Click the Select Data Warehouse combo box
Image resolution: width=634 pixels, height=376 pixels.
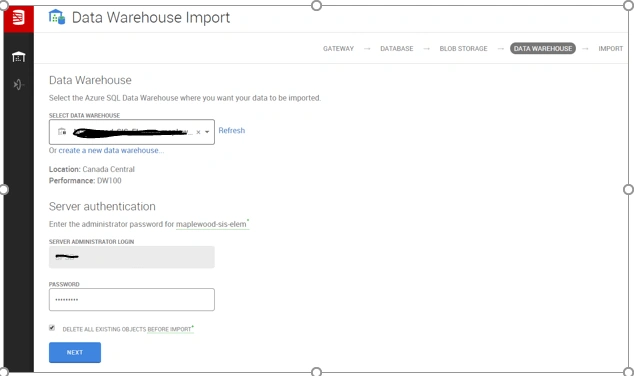coord(132,132)
